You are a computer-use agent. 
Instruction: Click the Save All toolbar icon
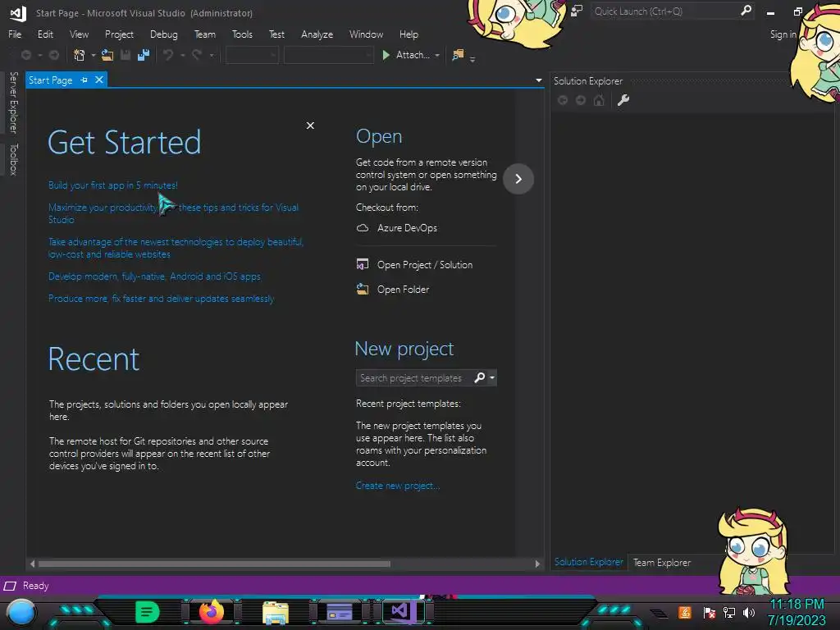click(x=144, y=55)
